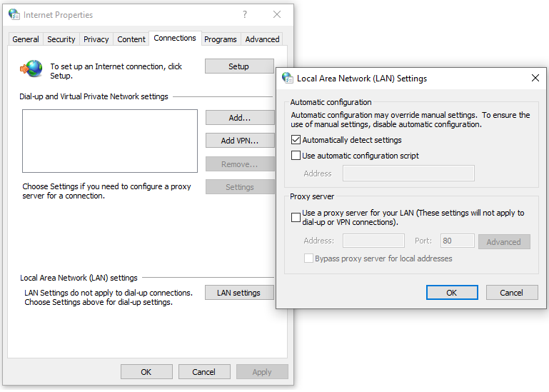The image size is (549, 392).
Task: Click OK in Internet Properties window
Action: 146,372
